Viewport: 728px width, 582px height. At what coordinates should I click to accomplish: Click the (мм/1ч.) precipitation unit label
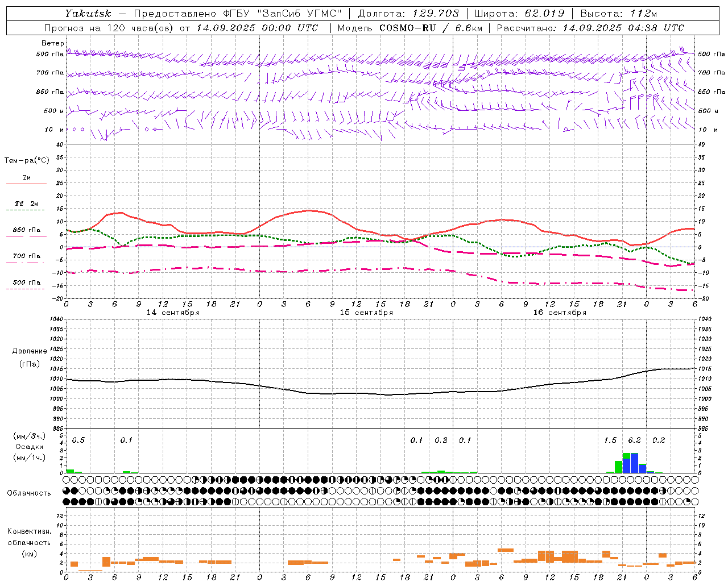(x=30, y=458)
